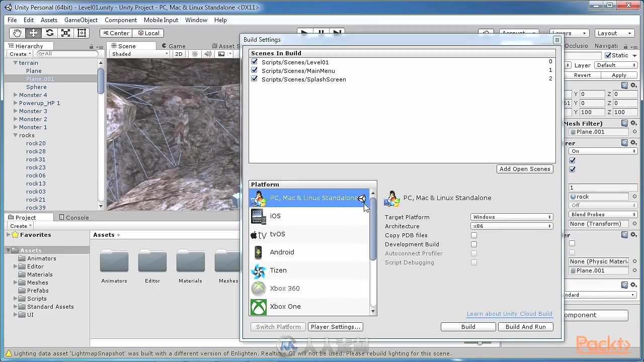Toggle scene lighting sun icon

[195, 54]
